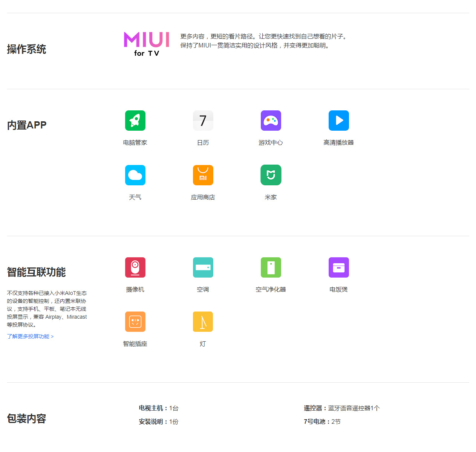
Task: Select the purple 游戏中心 gamepad icon
Action: click(271, 121)
